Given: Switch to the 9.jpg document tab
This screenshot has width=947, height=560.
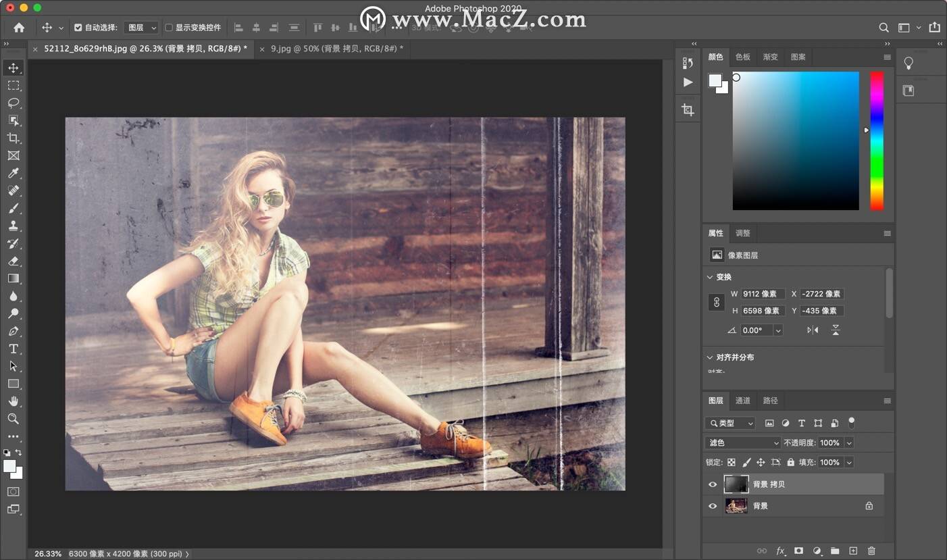Looking at the screenshot, I should click(336, 49).
